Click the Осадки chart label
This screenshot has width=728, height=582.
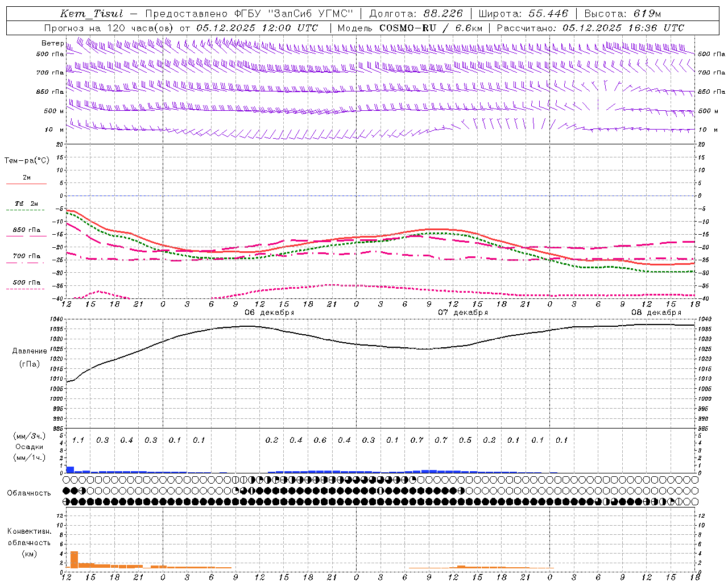click(x=29, y=447)
